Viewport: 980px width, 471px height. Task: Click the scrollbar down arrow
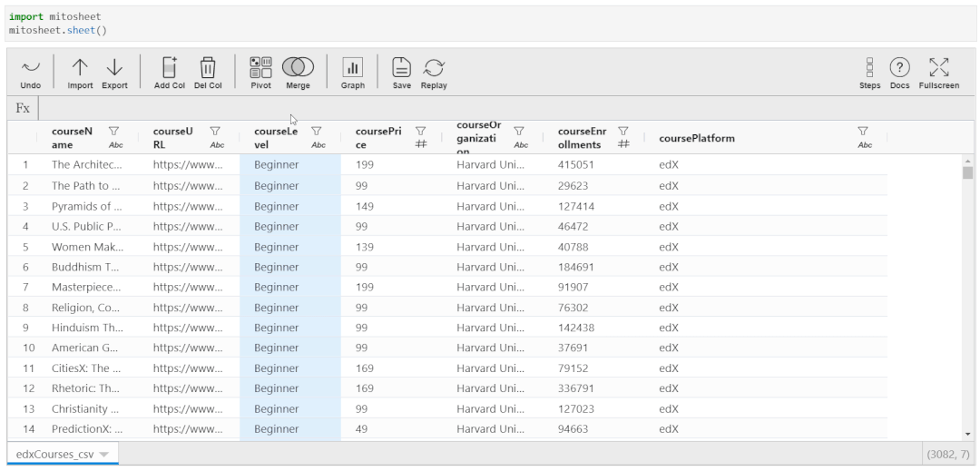(967, 434)
